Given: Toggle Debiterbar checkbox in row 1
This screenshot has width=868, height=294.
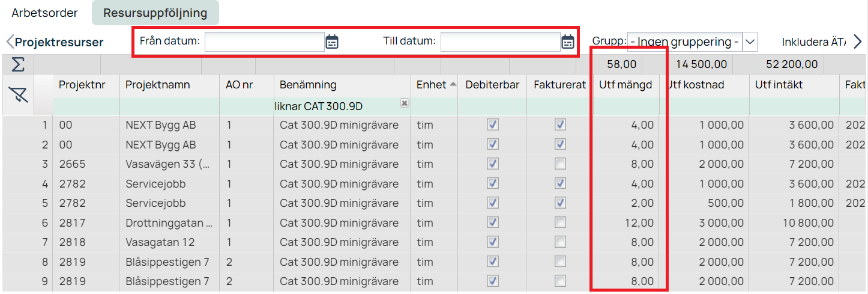Looking at the screenshot, I should [493, 124].
